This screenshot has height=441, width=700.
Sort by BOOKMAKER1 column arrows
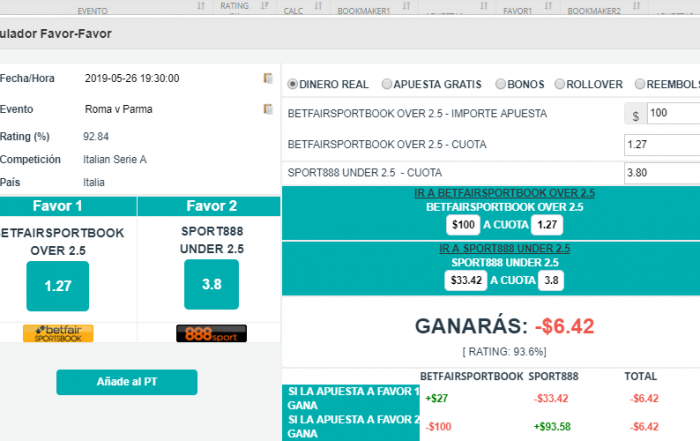[x=406, y=6]
